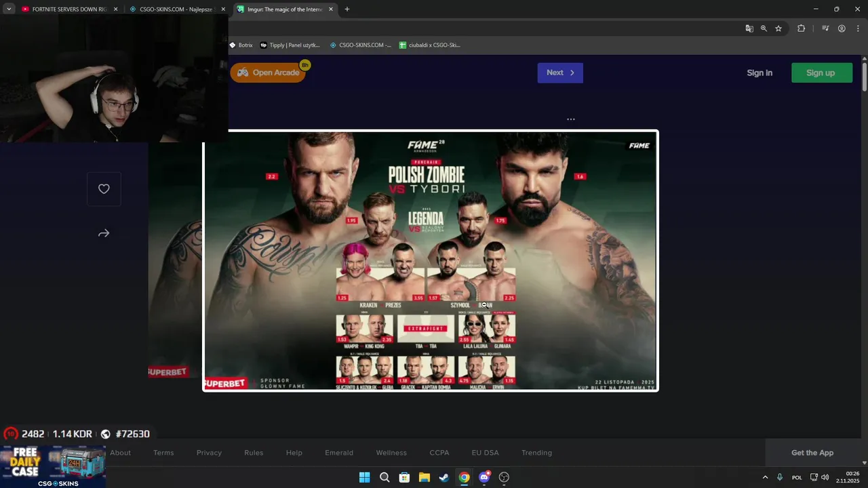The image size is (868, 488).
Task: Open the Chrome profile avatar
Action: [842, 28]
